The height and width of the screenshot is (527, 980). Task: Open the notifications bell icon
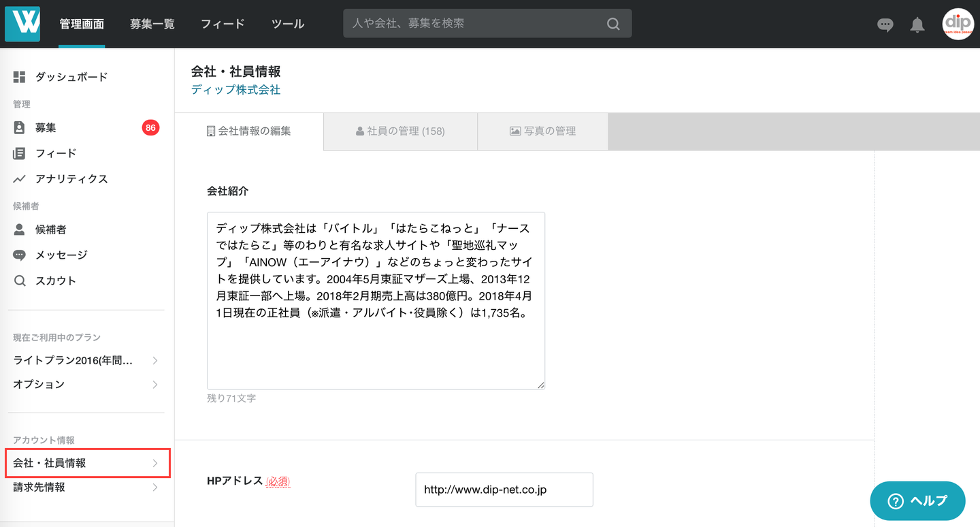click(917, 25)
